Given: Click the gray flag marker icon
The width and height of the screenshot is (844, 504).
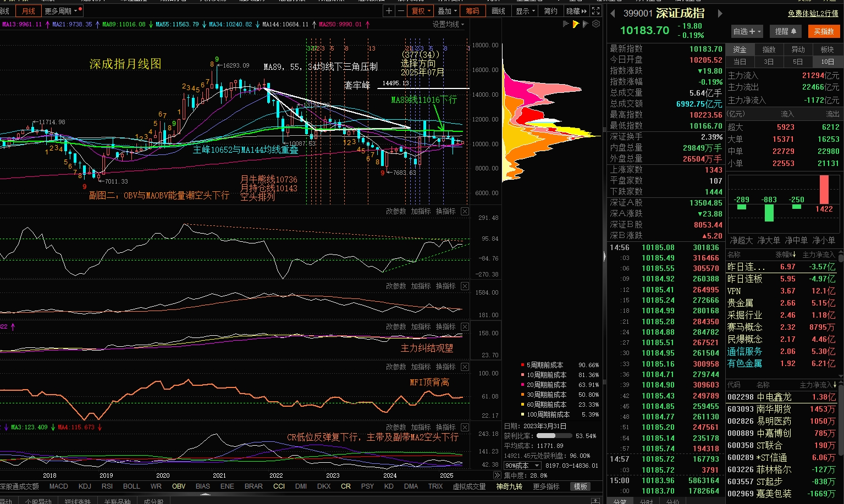Looking at the screenshot, I should tap(586, 24).
